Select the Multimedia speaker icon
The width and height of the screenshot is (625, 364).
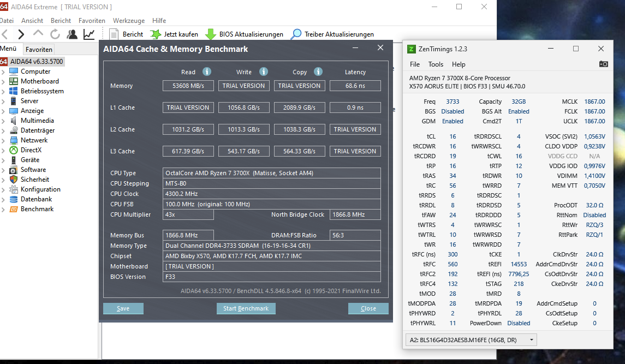(x=14, y=121)
